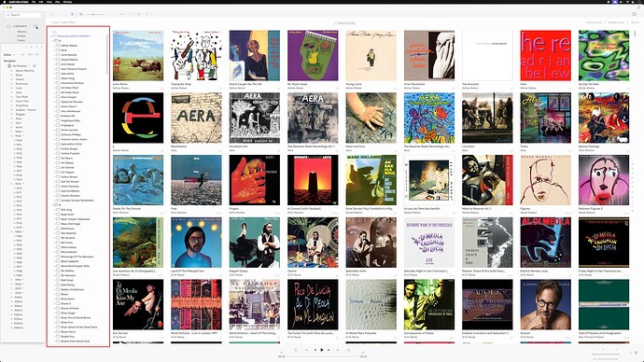Adjust the volume slider

606,354
